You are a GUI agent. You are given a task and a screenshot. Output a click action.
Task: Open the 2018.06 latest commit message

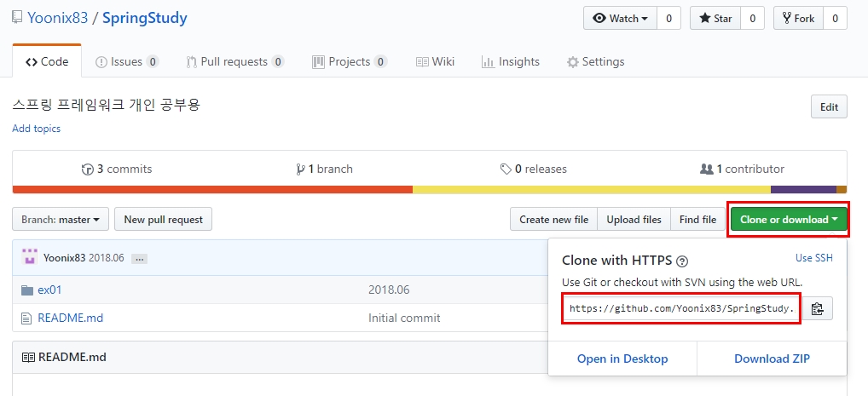click(x=107, y=258)
